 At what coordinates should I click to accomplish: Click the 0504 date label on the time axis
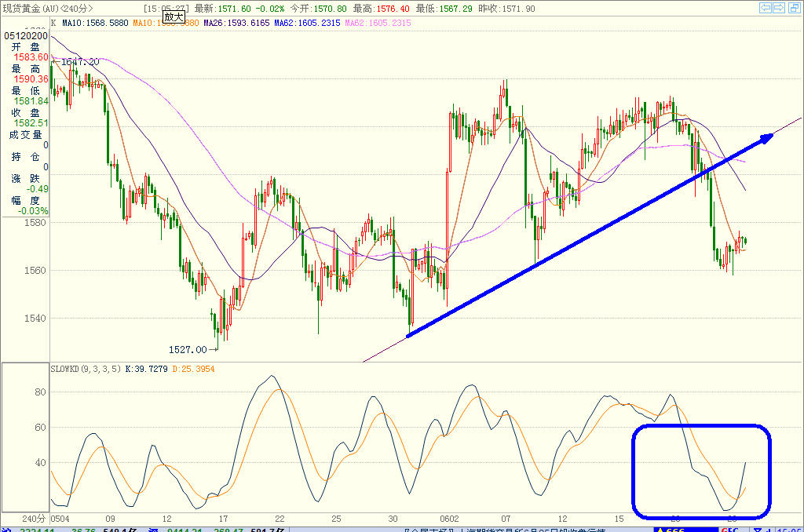[x=60, y=519]
